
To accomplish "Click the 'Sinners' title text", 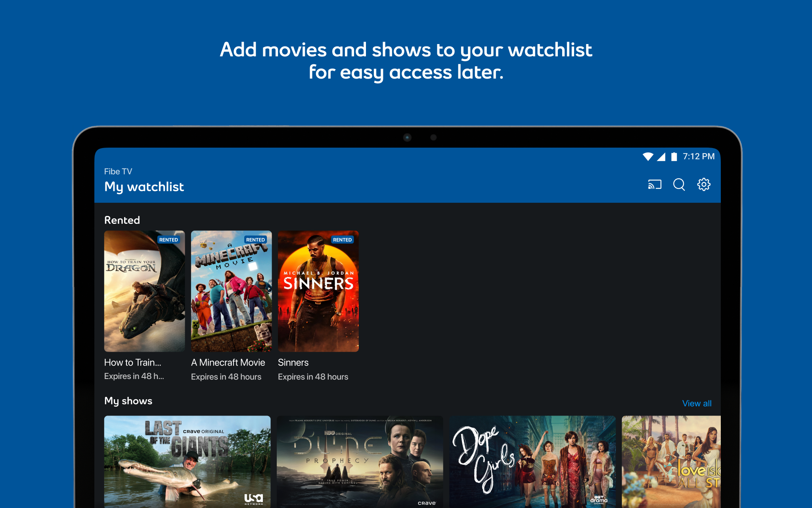I will coord(293,362).
